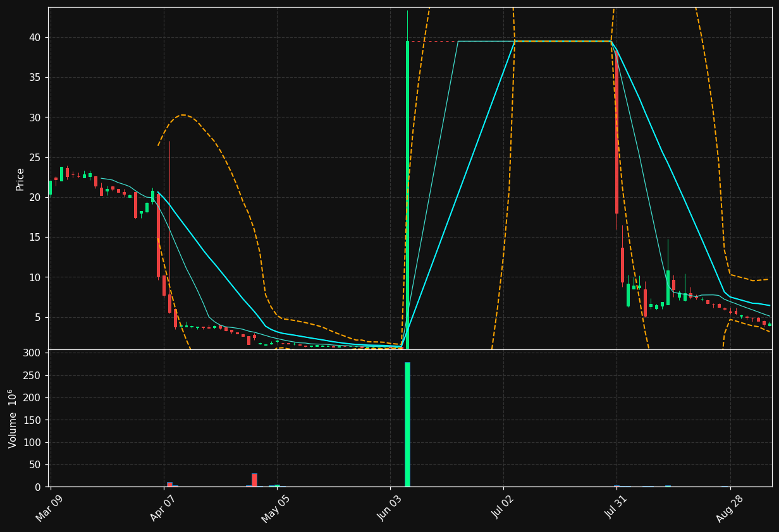
Task: Click the 'Aug 28' date label
Action: point(730,507)
